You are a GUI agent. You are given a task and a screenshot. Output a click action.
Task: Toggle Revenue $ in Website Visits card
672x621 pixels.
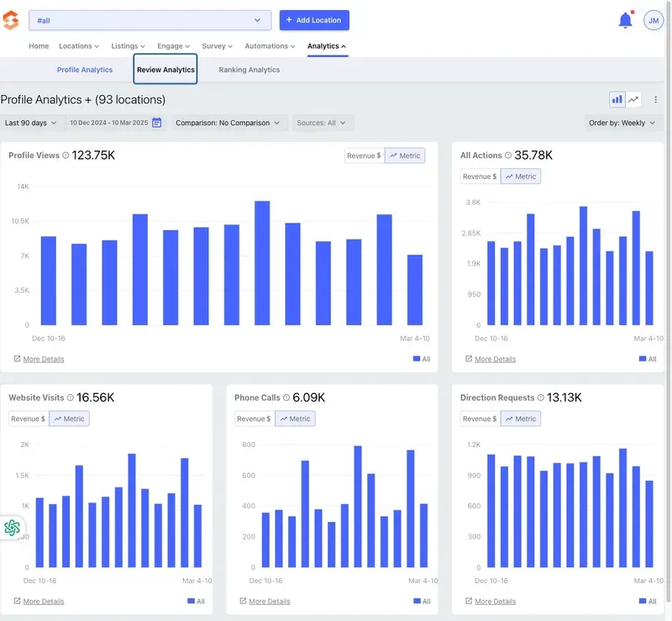[x=29, y=418]
